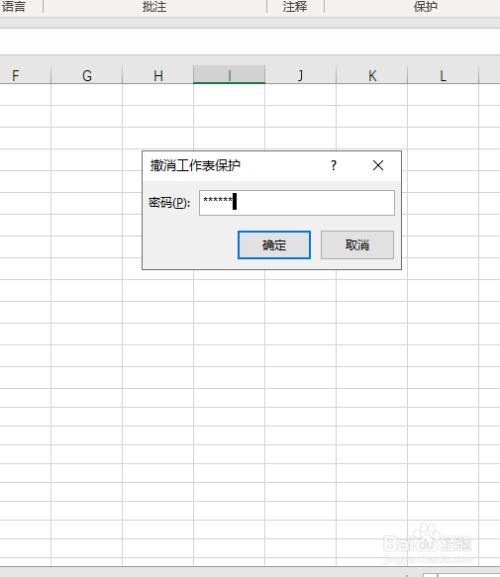Select column F header
Screen dimensions: 500x577
(25, 75)
